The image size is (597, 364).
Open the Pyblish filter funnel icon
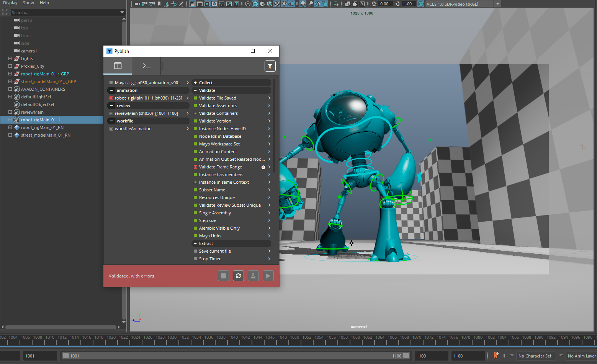[270, 66]
